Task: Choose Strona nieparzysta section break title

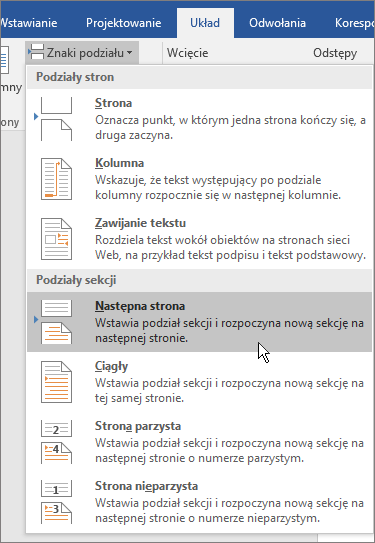Action: point(146,486)
